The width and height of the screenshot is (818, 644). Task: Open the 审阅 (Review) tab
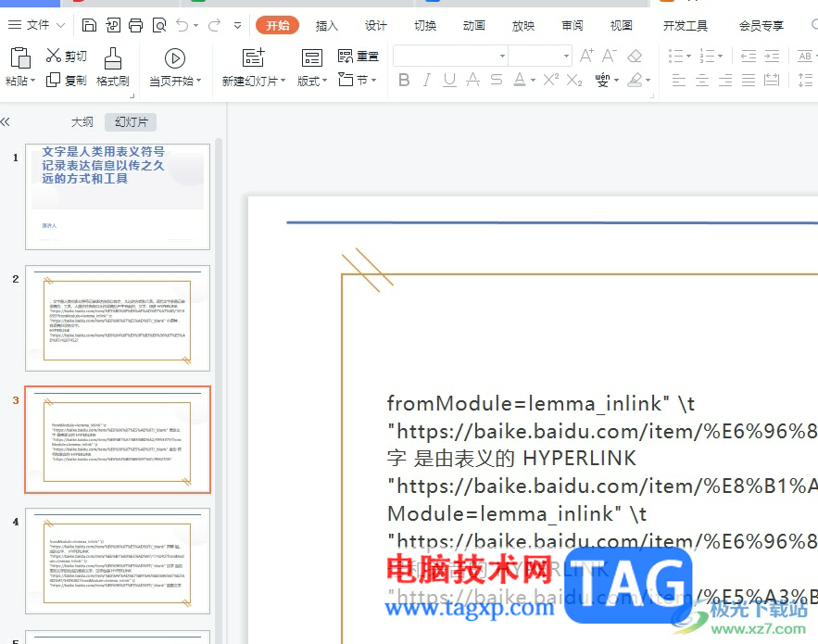coord(573,26)
